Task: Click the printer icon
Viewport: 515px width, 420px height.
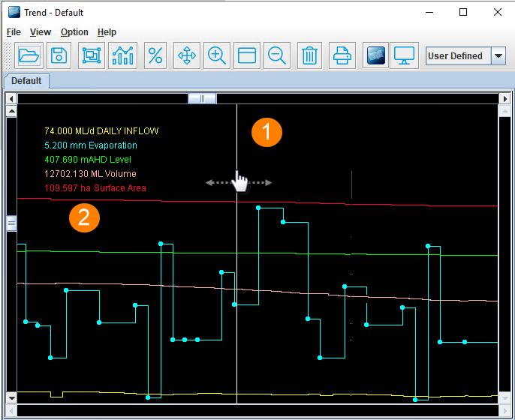Action: (x=342, y=55)
